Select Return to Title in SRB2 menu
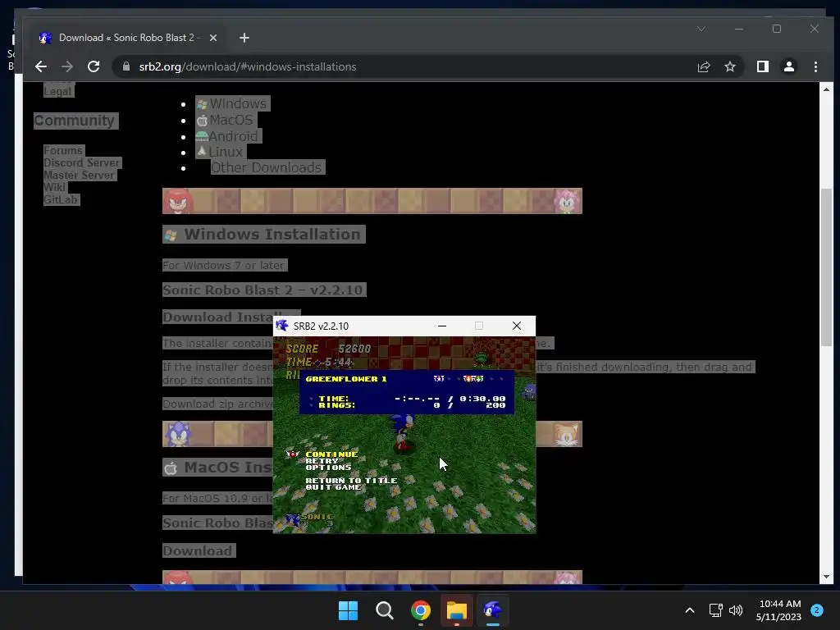Viewport: 840px width, 630px height. click(x=351, y=481)
